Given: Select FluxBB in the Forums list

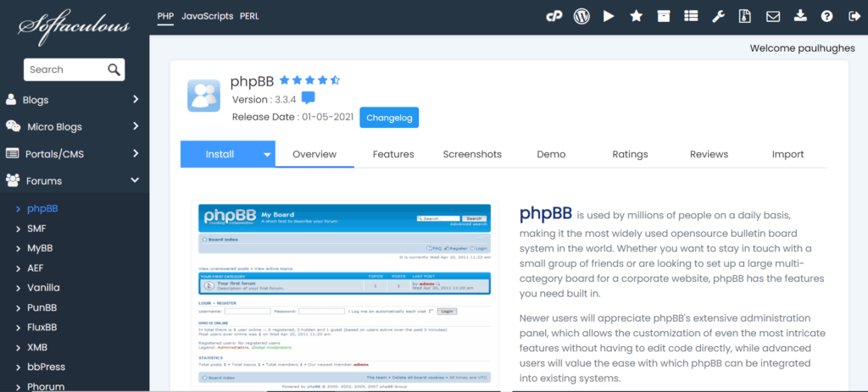Looking at the screenshot, I should tap(42, 328).
